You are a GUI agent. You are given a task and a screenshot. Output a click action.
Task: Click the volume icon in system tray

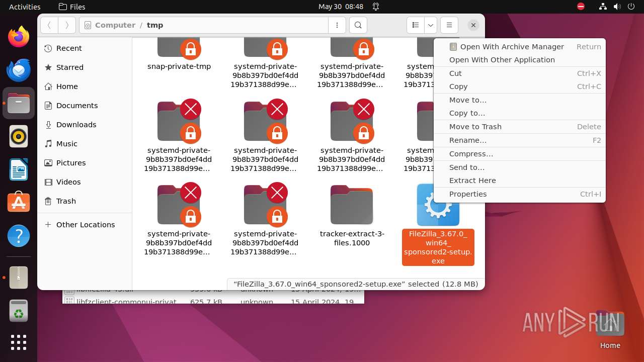(x=617, y=7)
